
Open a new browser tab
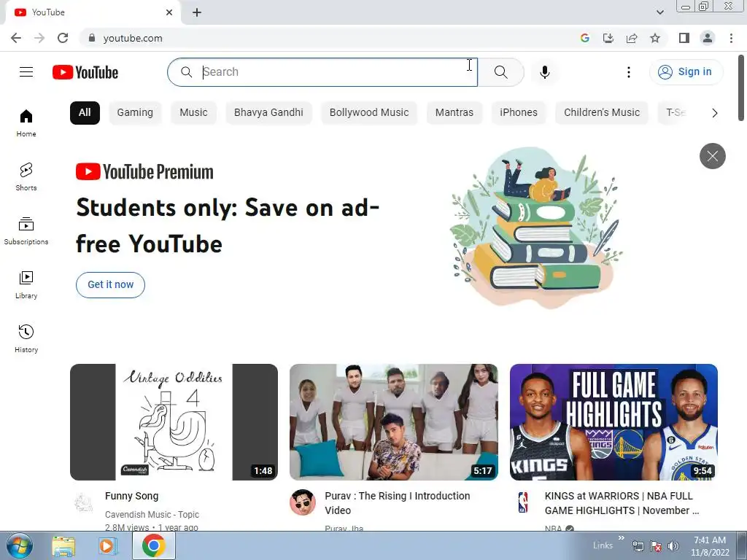click(197, 12)
